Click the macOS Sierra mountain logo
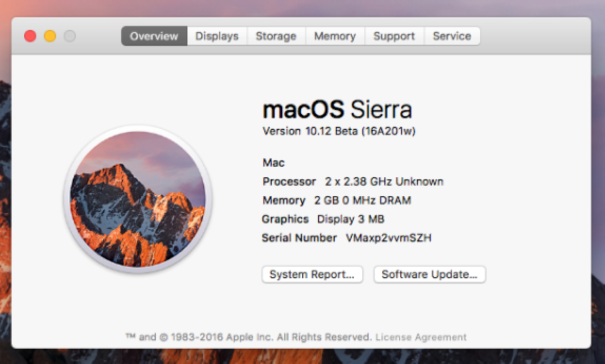Image resolution: width=605 pixels, height=364 pixels. [138, 199]
